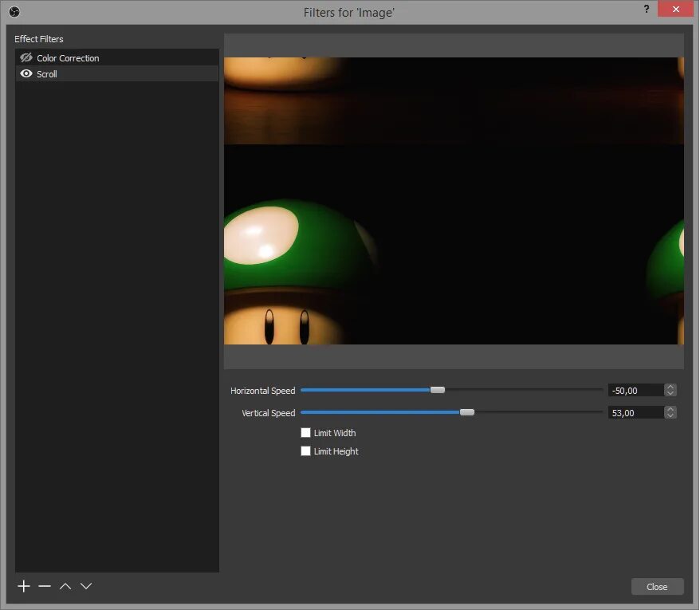
Task: Click the OBS logo in title bar
Action: point(14,12)
